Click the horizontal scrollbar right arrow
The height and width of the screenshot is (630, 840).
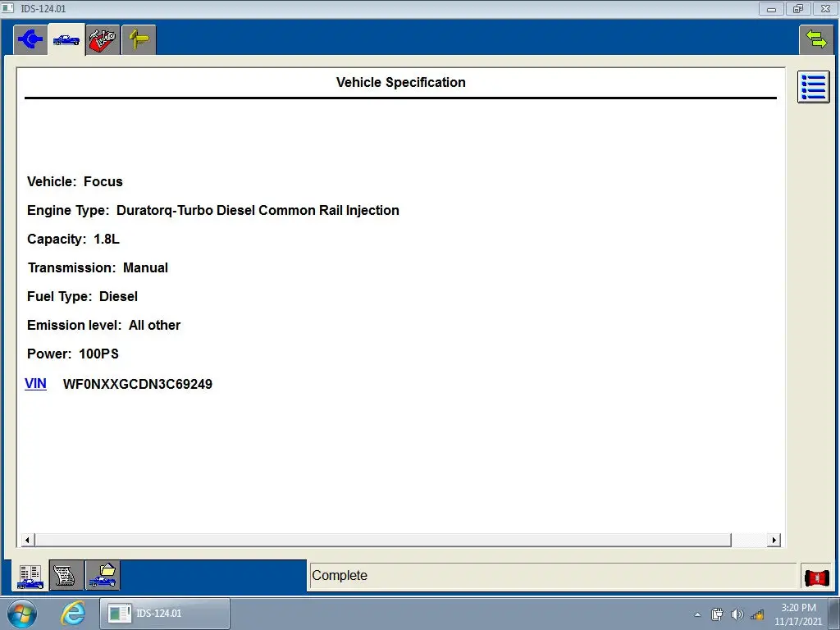tap(773, 540)
